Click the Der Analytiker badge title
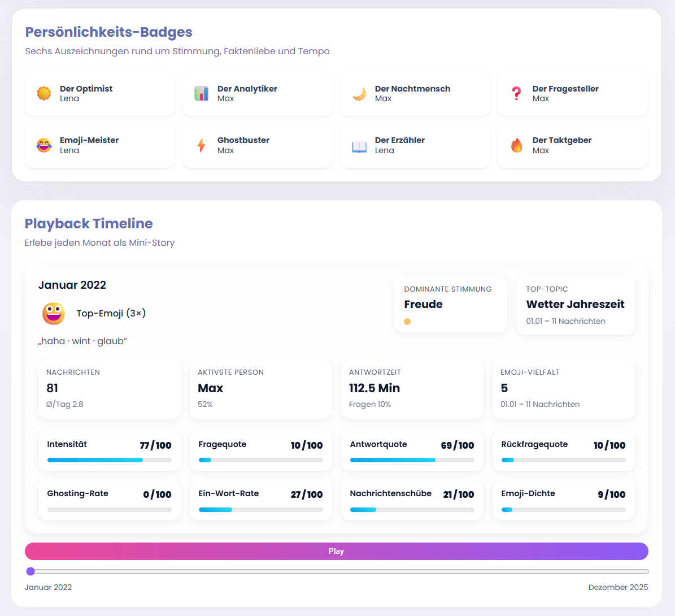 pyautogui.click(x=247, y=88)
